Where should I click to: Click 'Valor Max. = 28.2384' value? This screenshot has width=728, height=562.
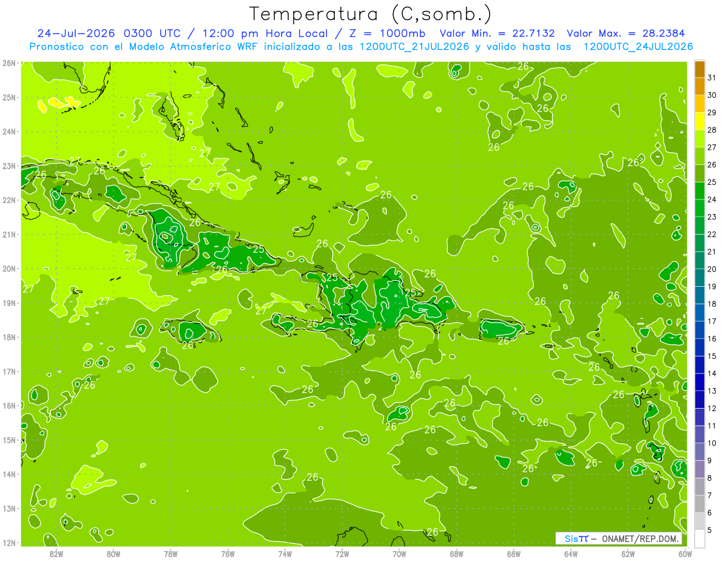click(x=625, y=33)
